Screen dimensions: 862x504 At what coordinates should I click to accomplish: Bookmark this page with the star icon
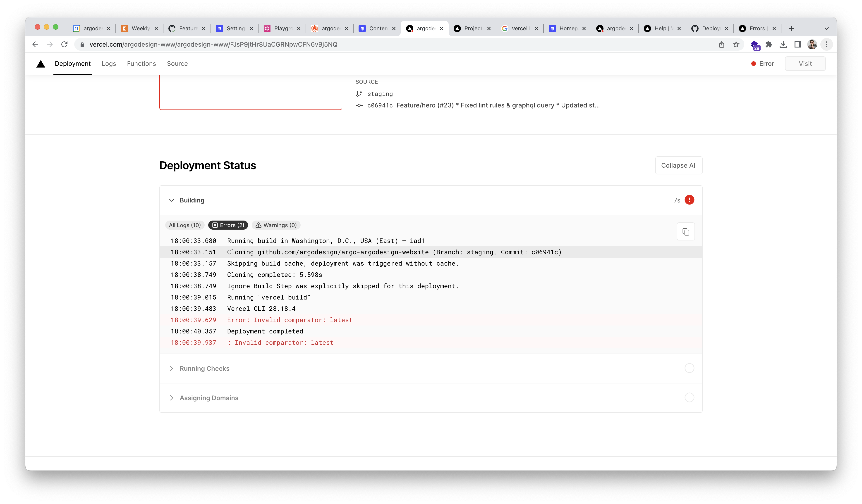[x=736, y=44]
